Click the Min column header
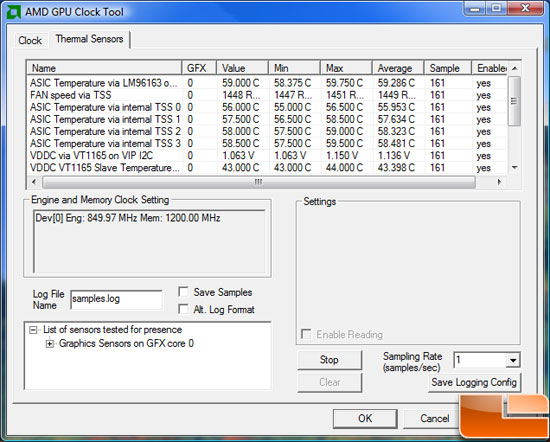This screenshot has height=442, width=550. [294, 68]
